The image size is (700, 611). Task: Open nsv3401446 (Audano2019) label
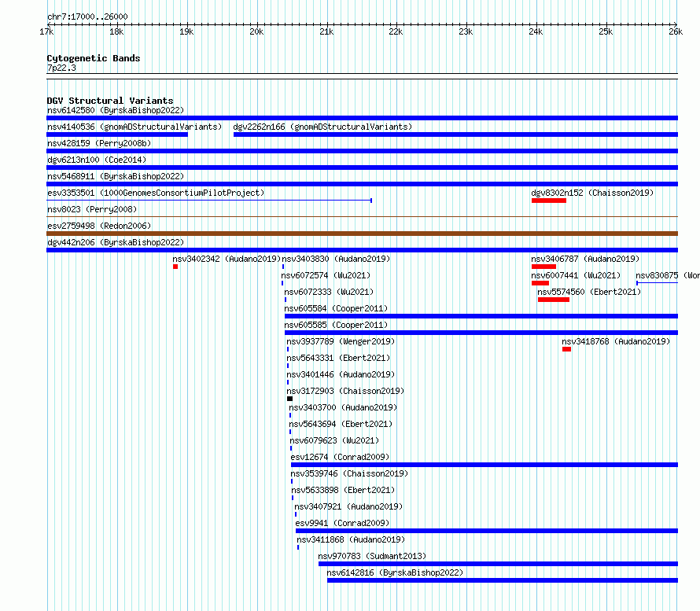(341, 374)
